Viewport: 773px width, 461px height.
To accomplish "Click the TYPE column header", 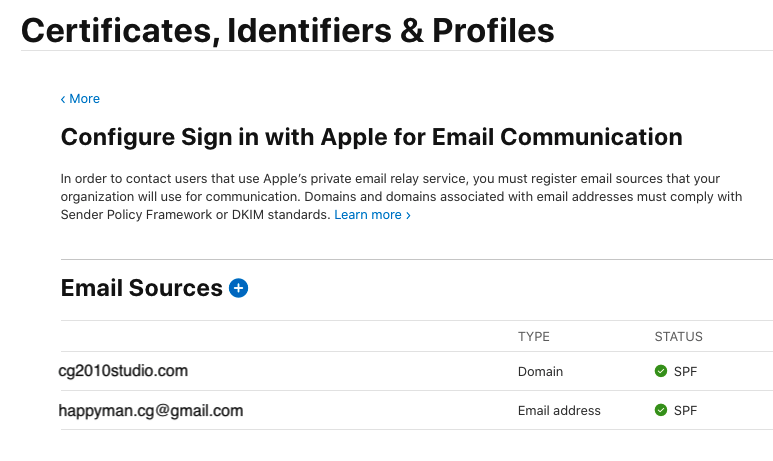I will tap(534, 337).
